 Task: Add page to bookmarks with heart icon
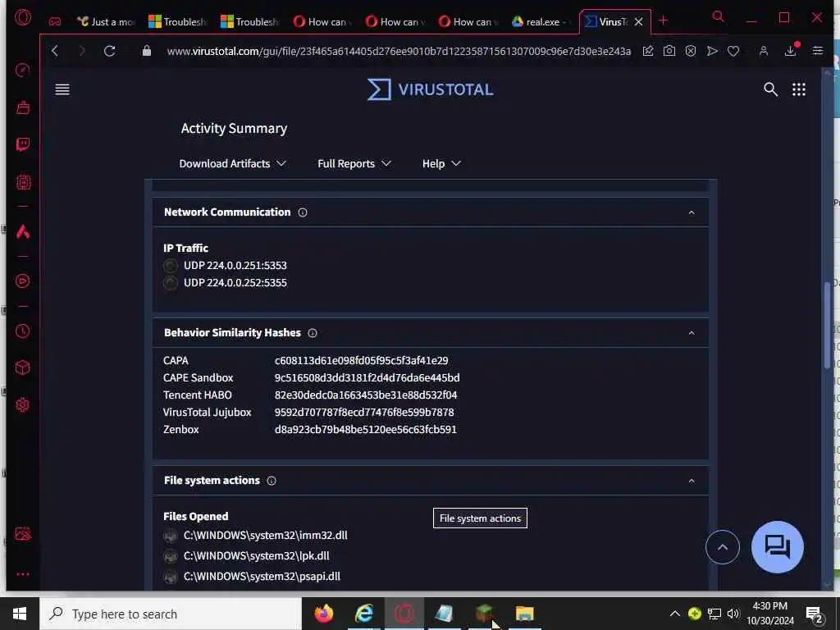733,51
